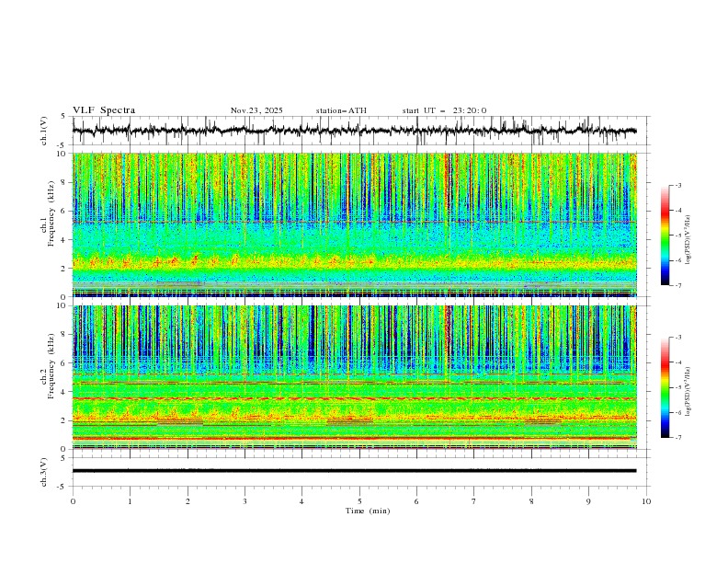Click the 8 minute tick label on time axis
The width and height of the screenshot is (728, 563).
pos(531,500)
